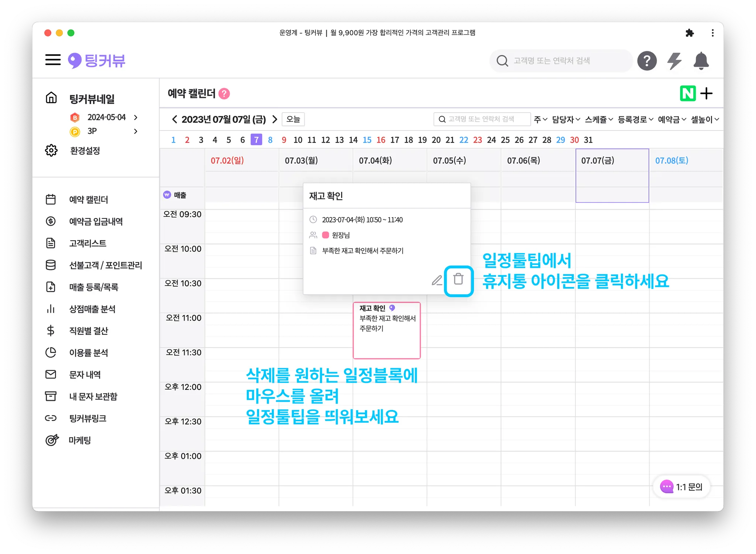Go to next date with right arrow

tap(275, 119)
